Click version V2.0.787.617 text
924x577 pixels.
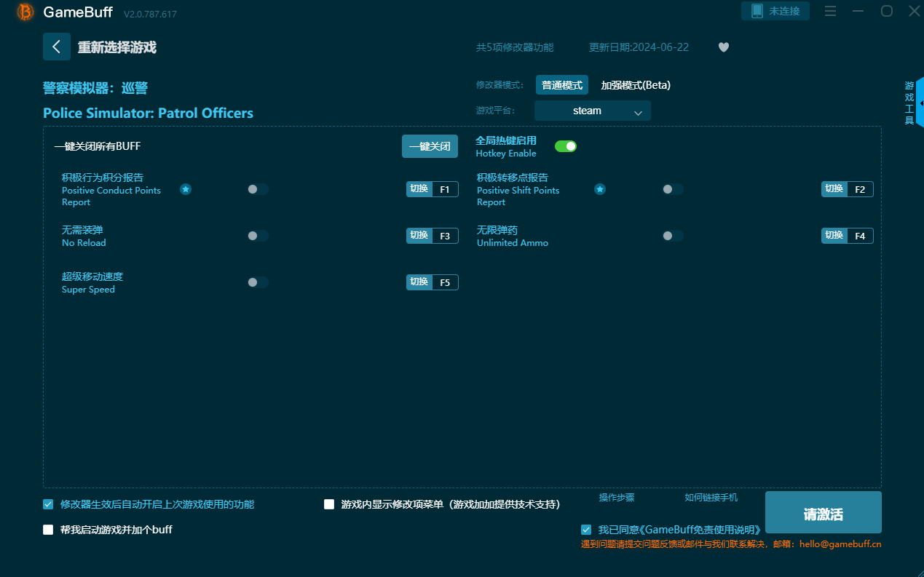pyautogui.click(x=150, y=14)
